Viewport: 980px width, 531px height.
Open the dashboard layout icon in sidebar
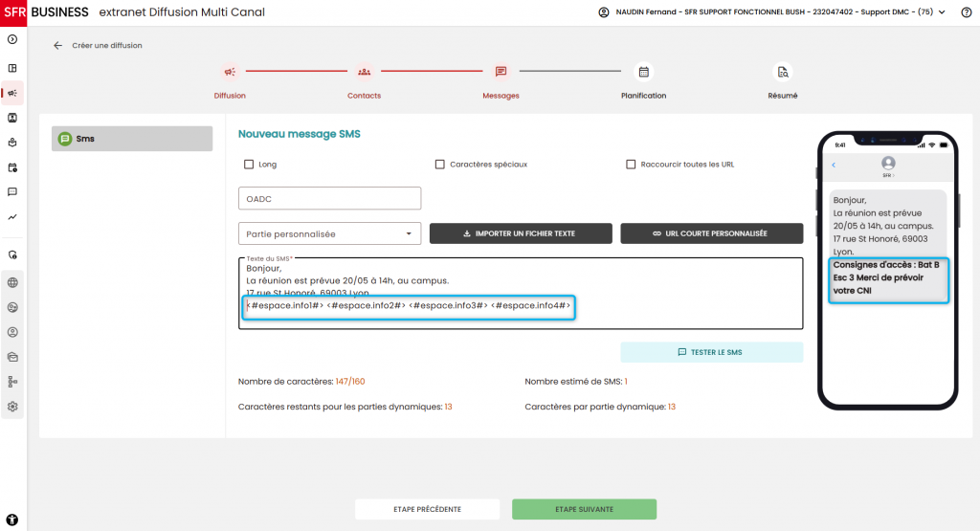tap(12, 68)
